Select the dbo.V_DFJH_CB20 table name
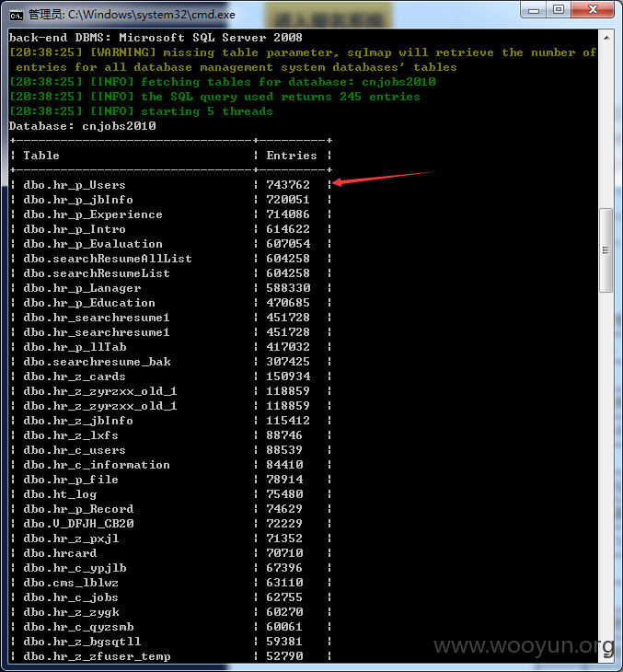The height and width of the screenshot is (672, 623). [x=78, y=524]
